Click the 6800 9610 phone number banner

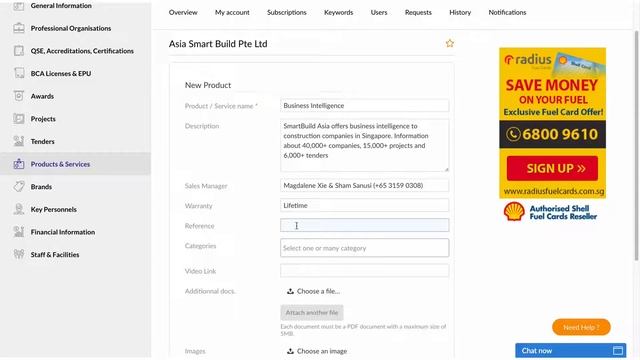552,134
